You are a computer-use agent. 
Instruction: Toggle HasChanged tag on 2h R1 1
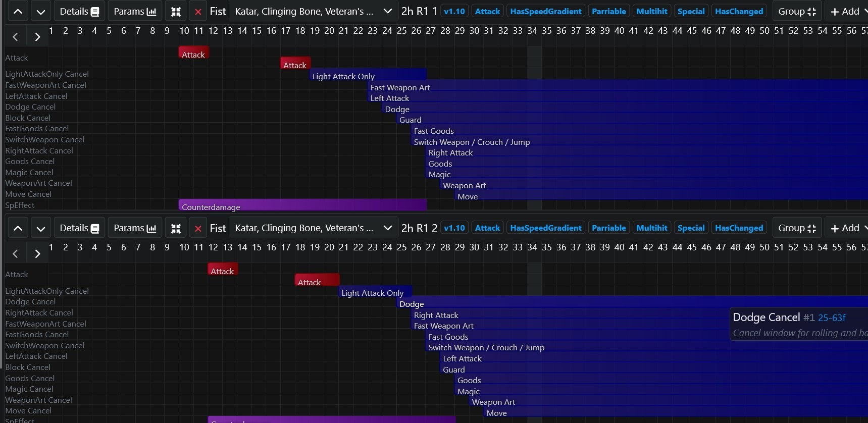(739, 11)
